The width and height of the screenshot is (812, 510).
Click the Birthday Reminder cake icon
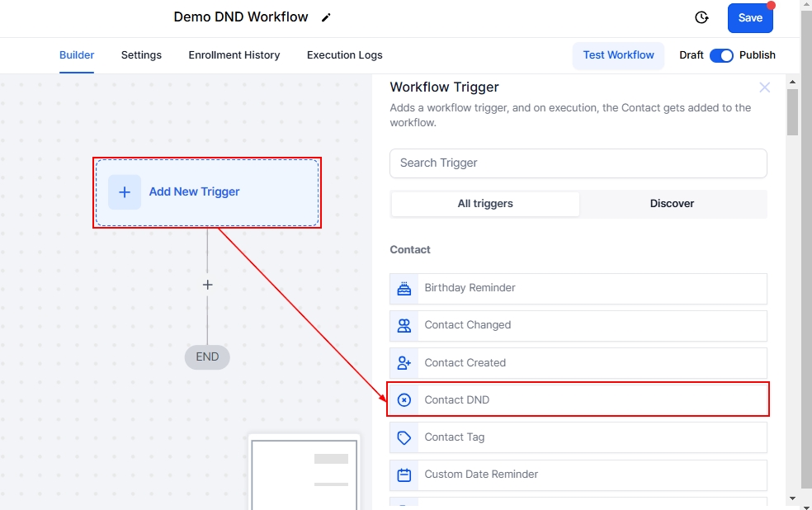point(404,289)
